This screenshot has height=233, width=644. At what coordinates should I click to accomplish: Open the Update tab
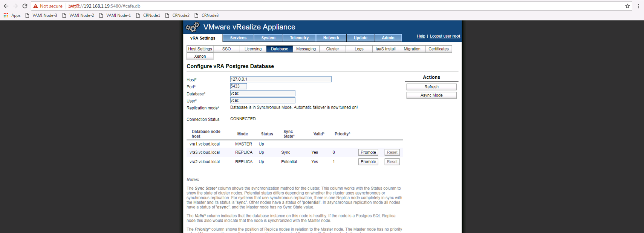pos(361,38)
